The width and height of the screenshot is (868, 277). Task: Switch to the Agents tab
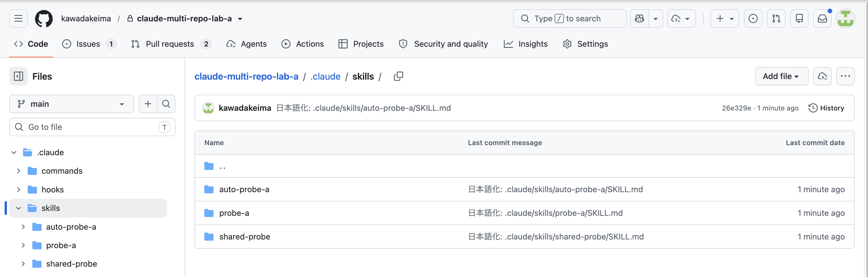coord(247,44)
